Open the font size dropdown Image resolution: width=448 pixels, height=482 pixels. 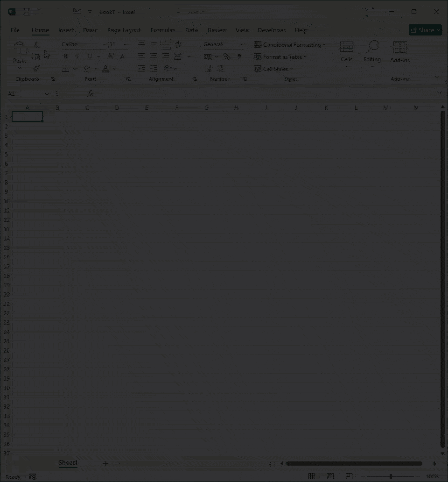126,44
